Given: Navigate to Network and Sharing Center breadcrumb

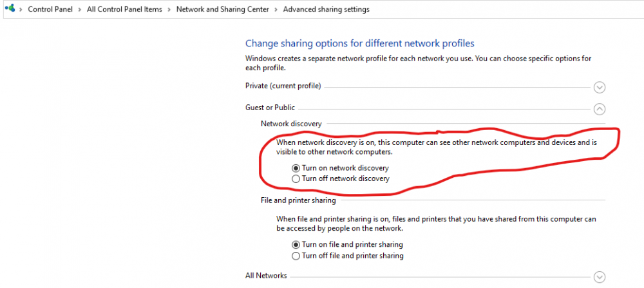Looking at the screenshot, I should (x=223, y=9).
